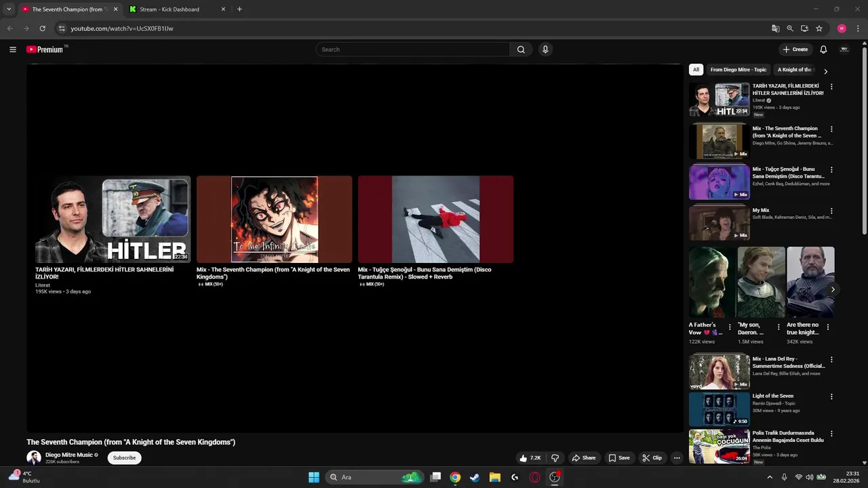
Task: Dislike the video with thumbs down
Action: (x=555, y=458)
